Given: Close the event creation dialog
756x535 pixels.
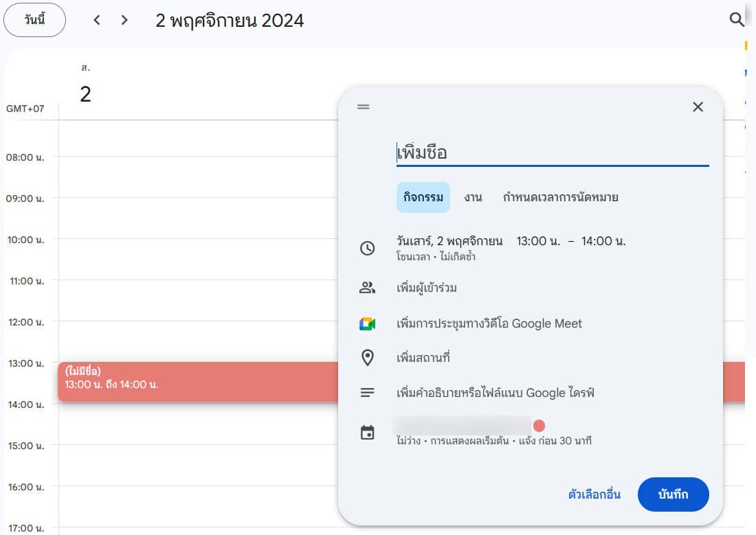Looking at the screenshot, I should pos(698,107).
